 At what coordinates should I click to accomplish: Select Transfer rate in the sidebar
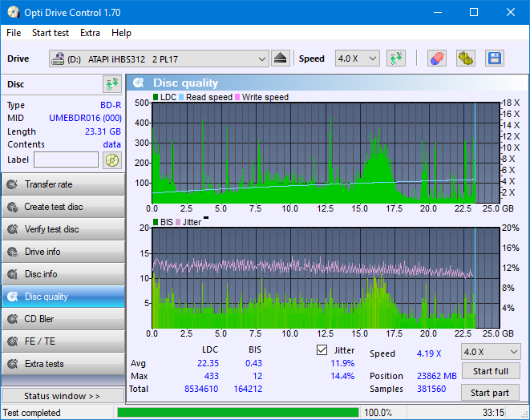[63, 184]
